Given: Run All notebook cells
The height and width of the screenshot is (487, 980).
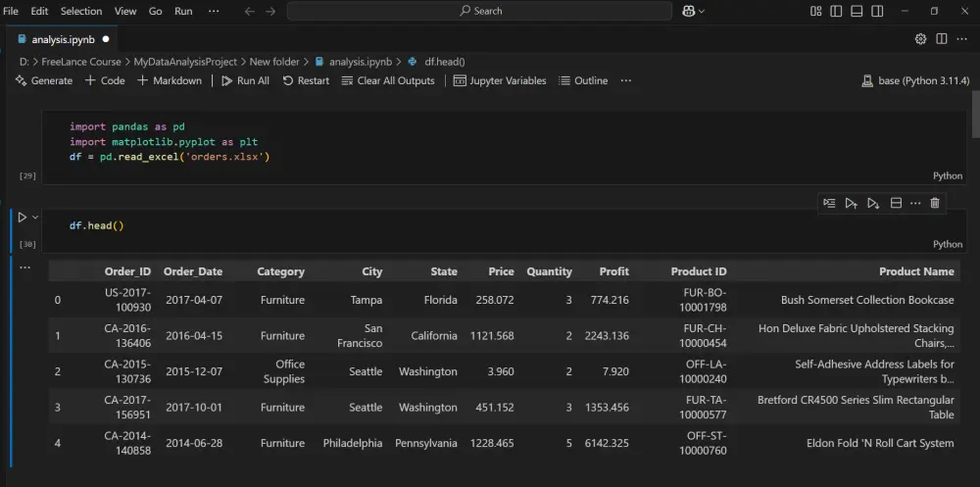Looking at the screenshot, I should coord(246,80).
